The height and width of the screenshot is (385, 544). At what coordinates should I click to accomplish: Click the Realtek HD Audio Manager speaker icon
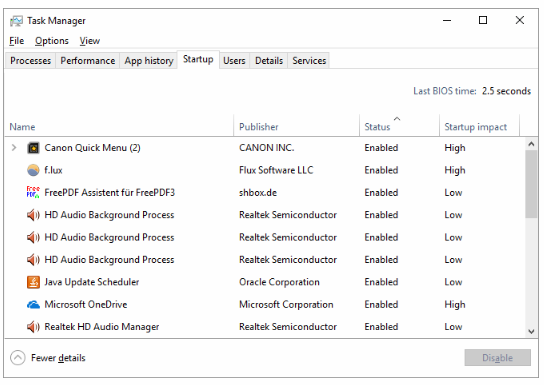pos(33,327)
